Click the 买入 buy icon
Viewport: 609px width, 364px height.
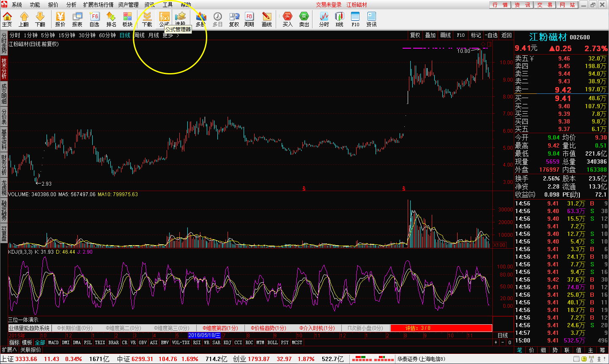[x=288, y=19]
